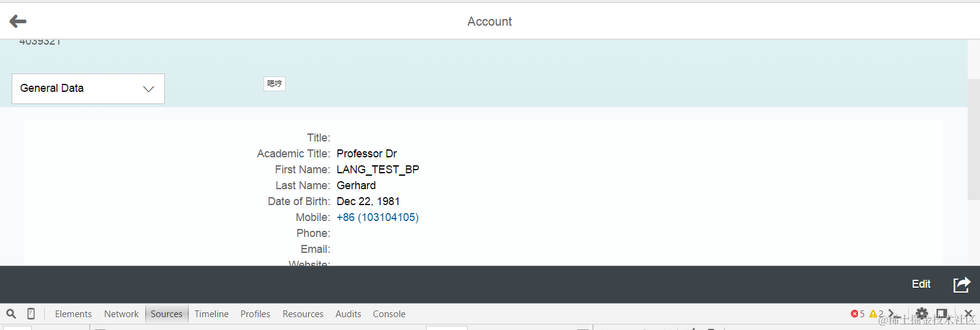Click the First Name: label

tap(303, 170)
